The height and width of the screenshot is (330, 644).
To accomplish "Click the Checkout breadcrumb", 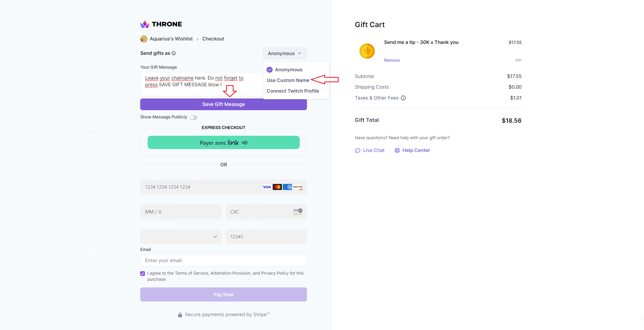I will tap(213, 39).
